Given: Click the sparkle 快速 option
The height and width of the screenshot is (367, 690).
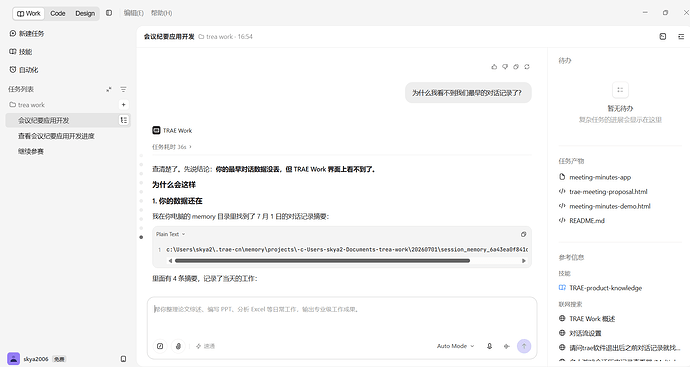Looking at the screenshot, I should tap(206, 346).
